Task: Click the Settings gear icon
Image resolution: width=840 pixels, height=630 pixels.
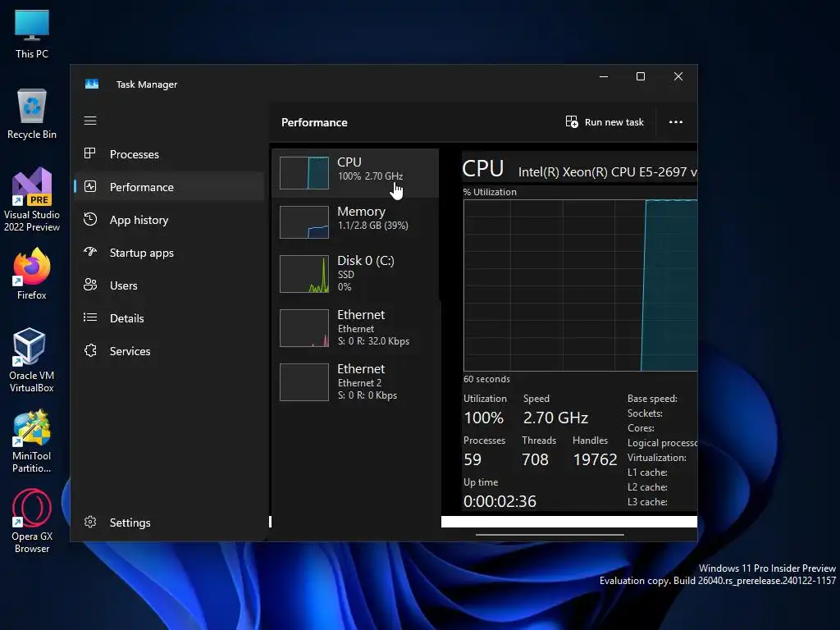Action: (90, 522)
